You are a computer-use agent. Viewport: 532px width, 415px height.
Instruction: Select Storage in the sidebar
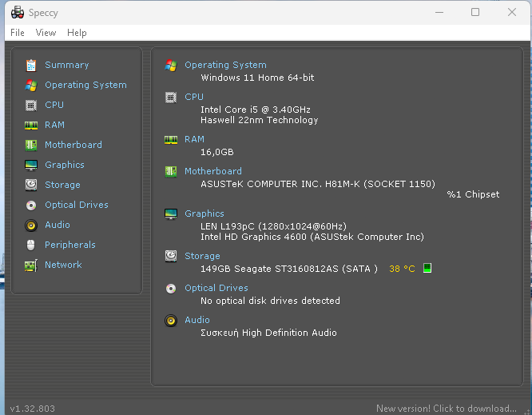[x=62, y=185]
